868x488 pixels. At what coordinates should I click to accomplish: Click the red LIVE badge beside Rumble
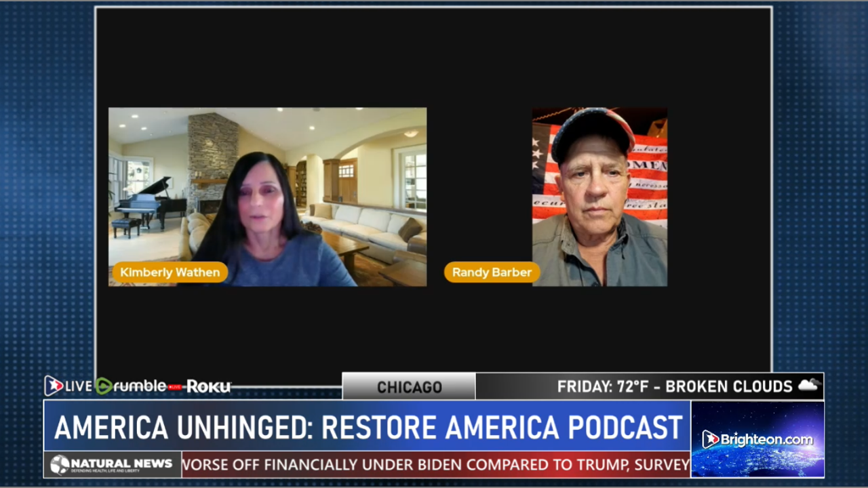(x=174, y=386)
